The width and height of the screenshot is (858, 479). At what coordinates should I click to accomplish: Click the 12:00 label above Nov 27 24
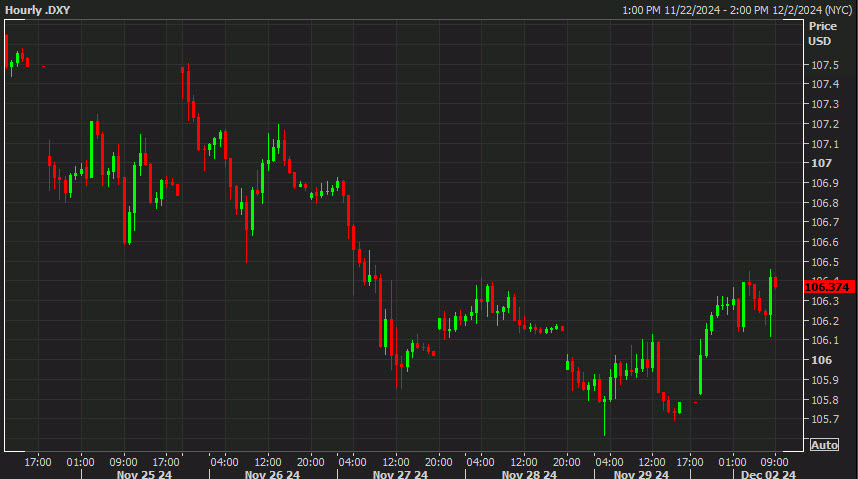(396, 462)
